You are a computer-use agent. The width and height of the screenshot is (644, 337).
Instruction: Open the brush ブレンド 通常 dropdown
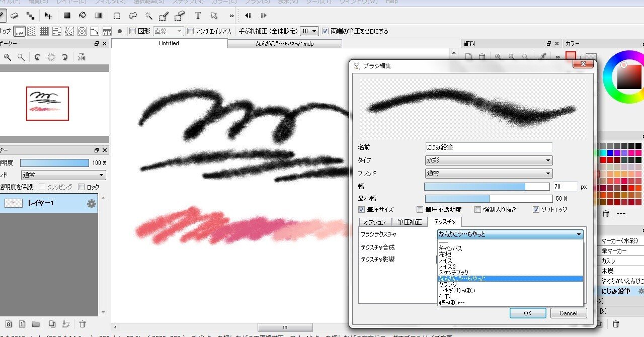point(489,174)
